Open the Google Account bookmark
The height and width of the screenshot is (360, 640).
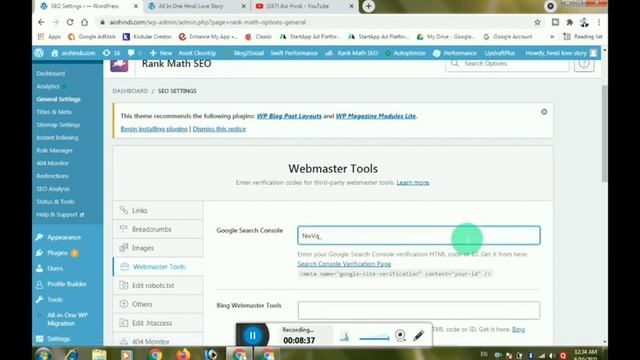(508, 37)
